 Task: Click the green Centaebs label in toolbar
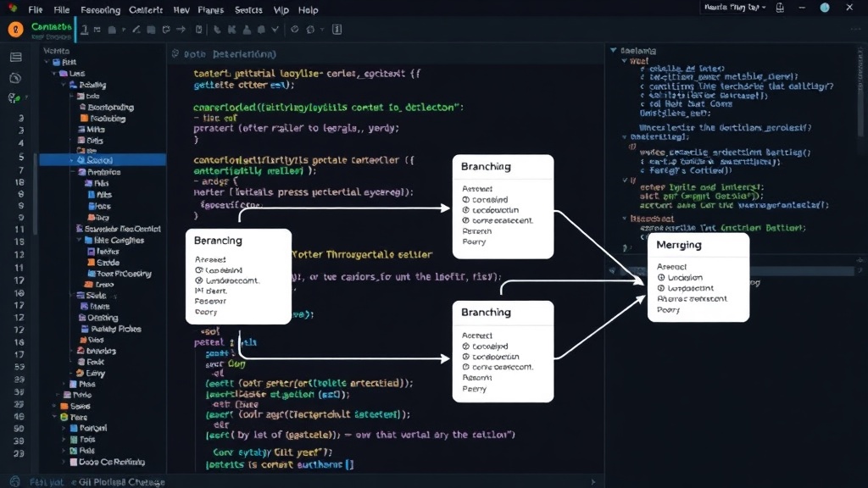pyautogui.click(x=51, y=26)
